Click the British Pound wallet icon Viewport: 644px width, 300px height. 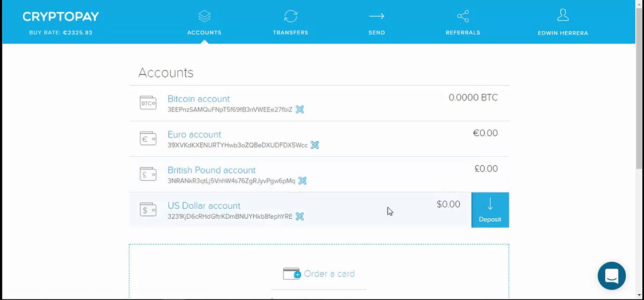pyautogui.click(x=148, y=174)
